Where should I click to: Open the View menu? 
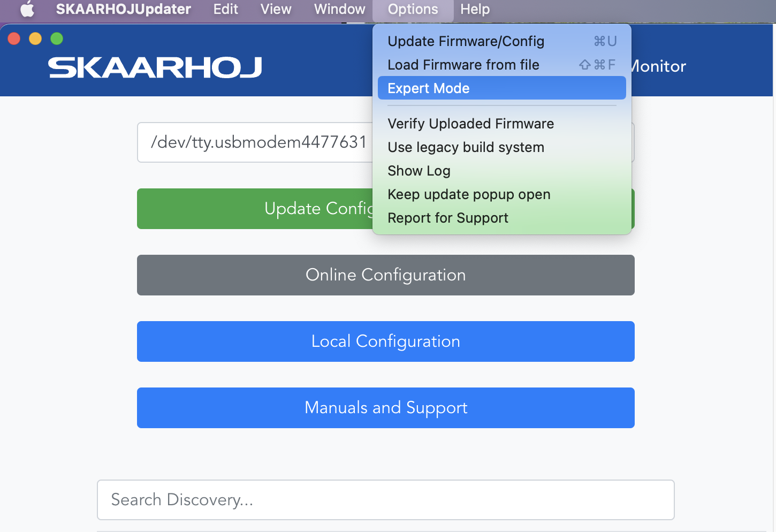276,9
